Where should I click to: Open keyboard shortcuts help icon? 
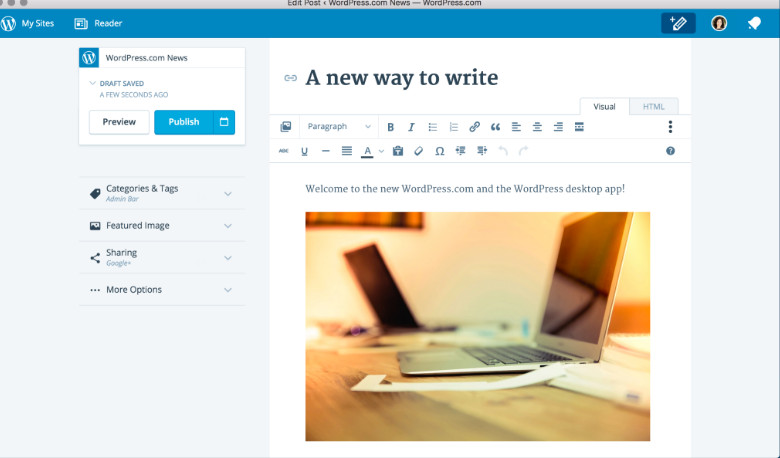(x=670, y=151)
